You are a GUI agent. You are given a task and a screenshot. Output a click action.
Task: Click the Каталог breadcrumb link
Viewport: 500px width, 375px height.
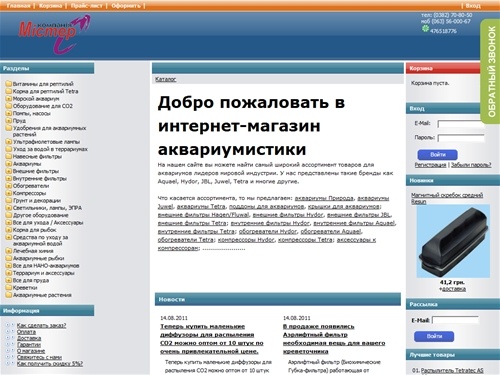(165, 79)
